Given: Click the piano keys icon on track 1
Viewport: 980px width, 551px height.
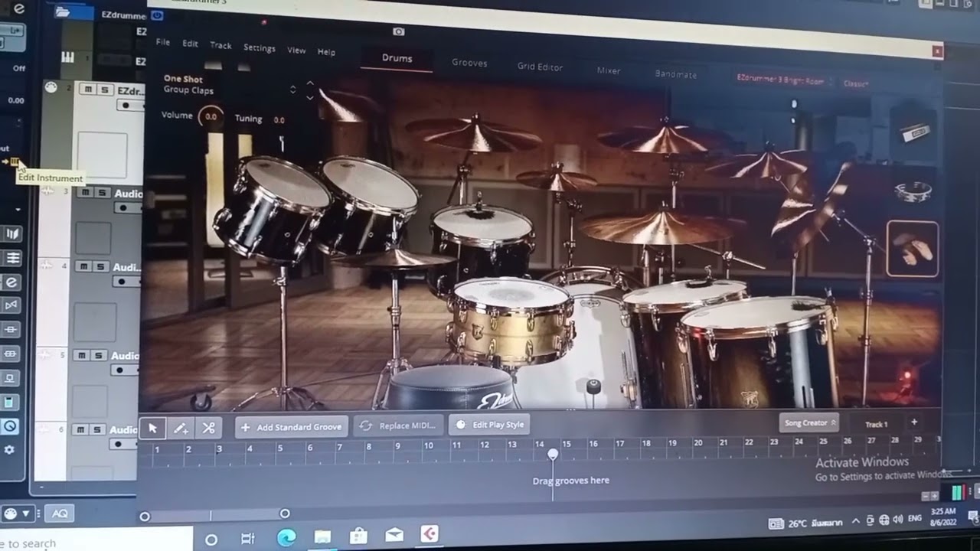Looking at the screenshot, I should [68, 57].
